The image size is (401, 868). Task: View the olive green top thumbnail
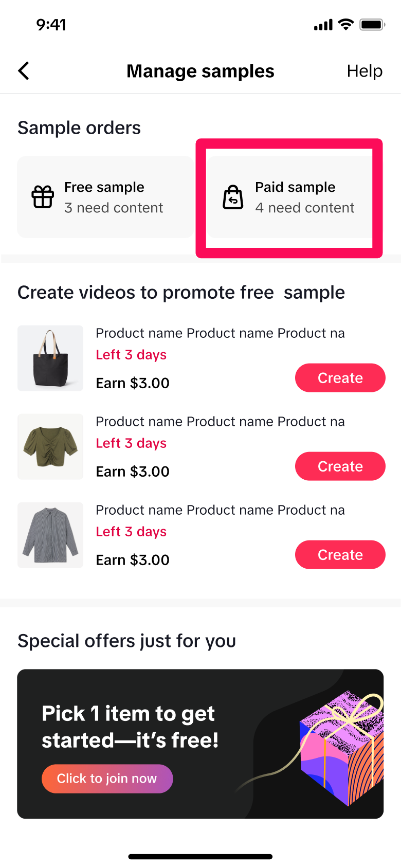[50, 447]
